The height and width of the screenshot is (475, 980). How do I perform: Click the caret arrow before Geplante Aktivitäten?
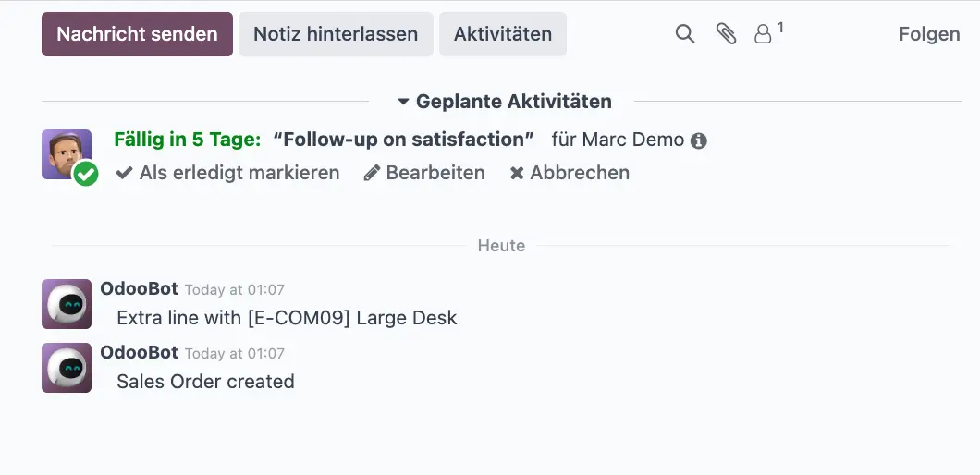[x=403, y=102]
